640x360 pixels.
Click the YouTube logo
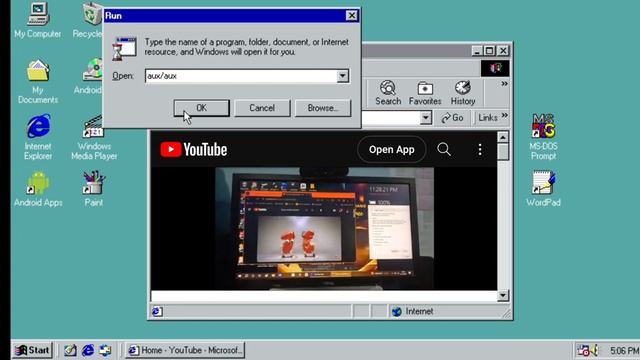193,149
